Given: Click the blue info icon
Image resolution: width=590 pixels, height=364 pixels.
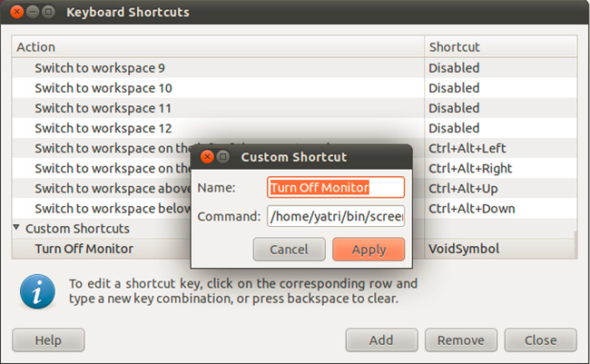Looking at the screenshot, I should [37, 290].
